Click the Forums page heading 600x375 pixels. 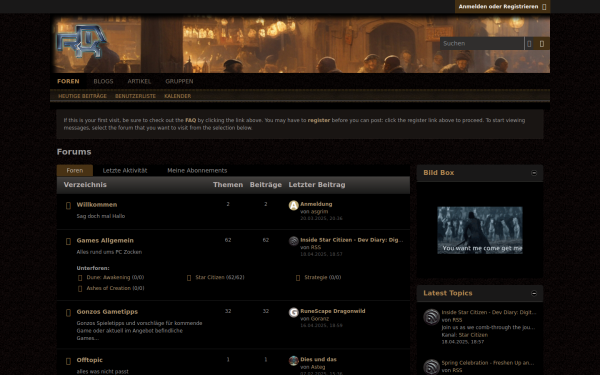tap(74, 152)
